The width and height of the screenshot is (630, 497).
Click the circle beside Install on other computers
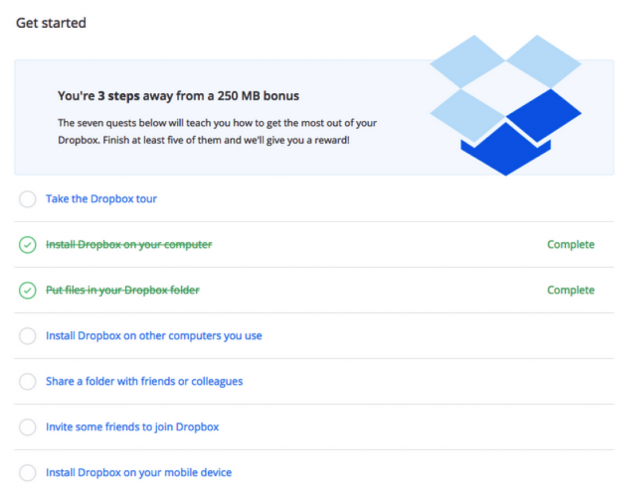coord(28,336)
